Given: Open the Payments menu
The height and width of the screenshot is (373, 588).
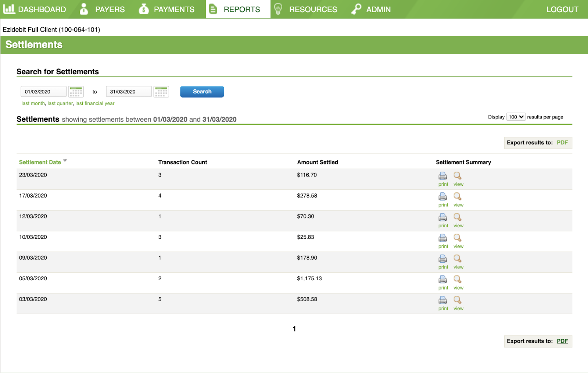Looking at the screenshot, I should (x=166, y=9).
